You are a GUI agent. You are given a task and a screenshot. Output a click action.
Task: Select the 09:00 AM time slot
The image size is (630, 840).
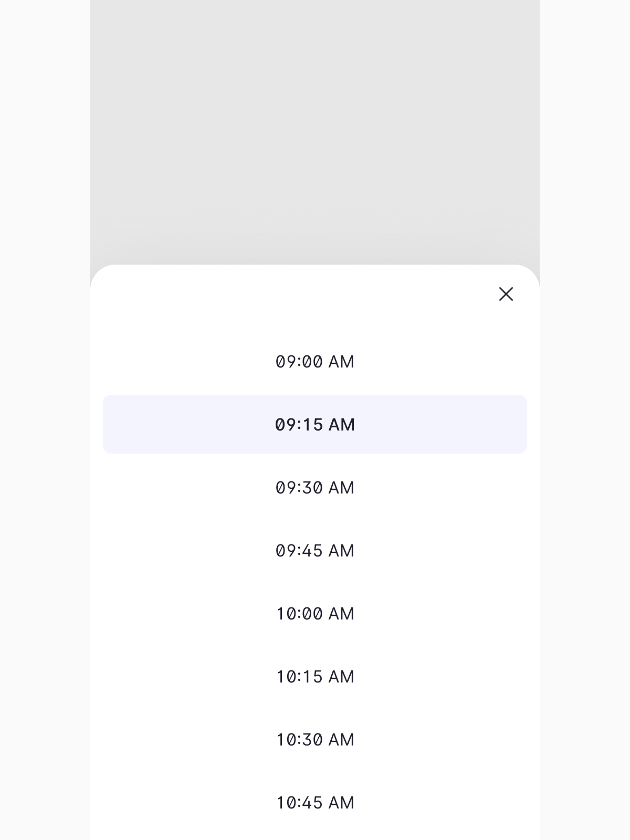coord(315,362)
